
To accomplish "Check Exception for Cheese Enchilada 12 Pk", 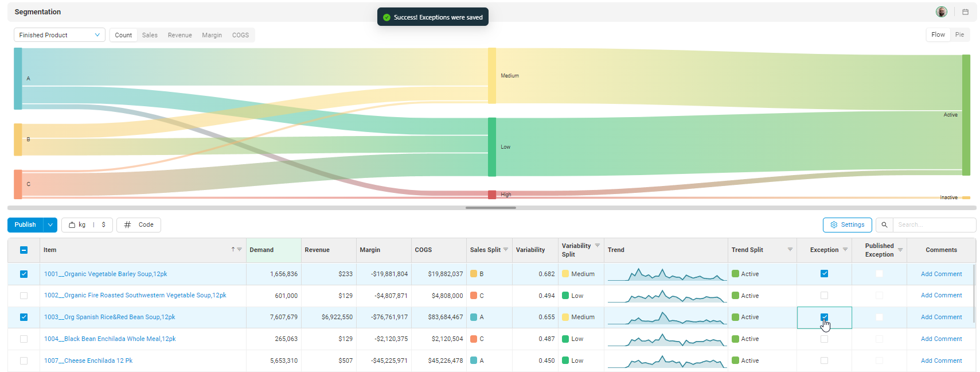I will pyautogui.click(x=824, y=361).
